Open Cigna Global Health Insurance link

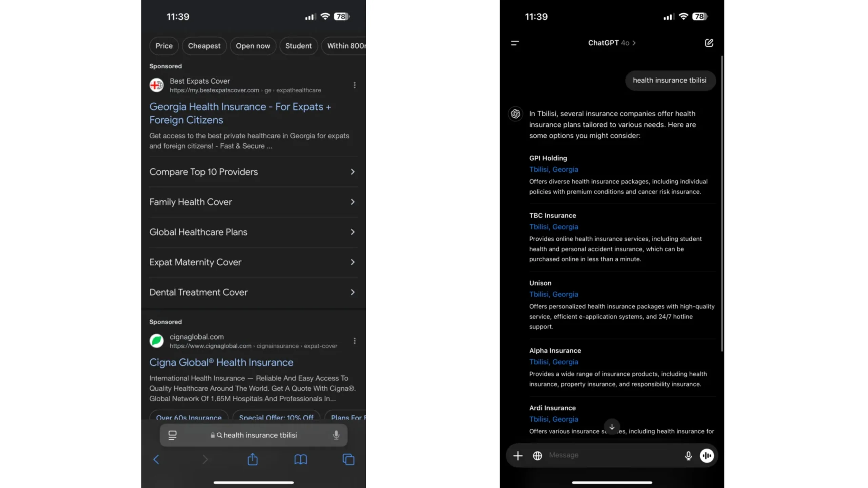[x=221, y=362]
